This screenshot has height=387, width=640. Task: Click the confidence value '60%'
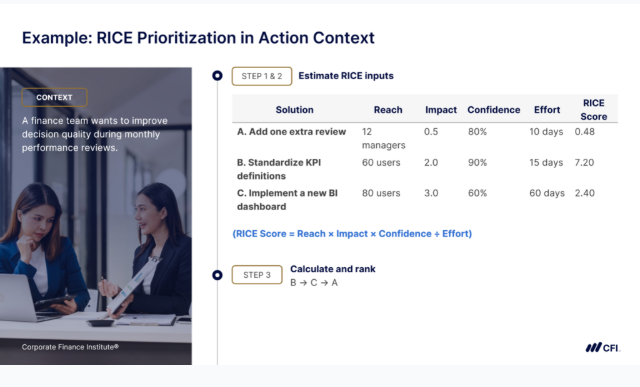click(x=477, y=193)
